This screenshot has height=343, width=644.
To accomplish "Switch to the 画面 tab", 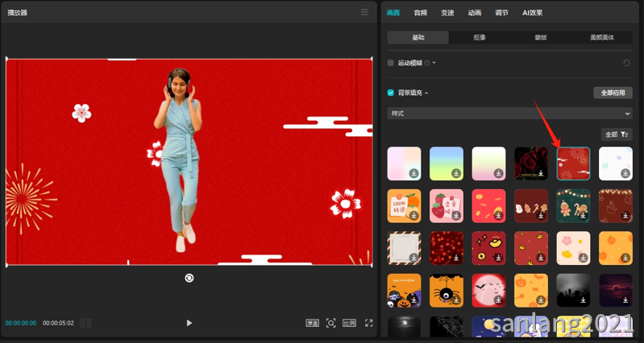I will tap(393, 13).
